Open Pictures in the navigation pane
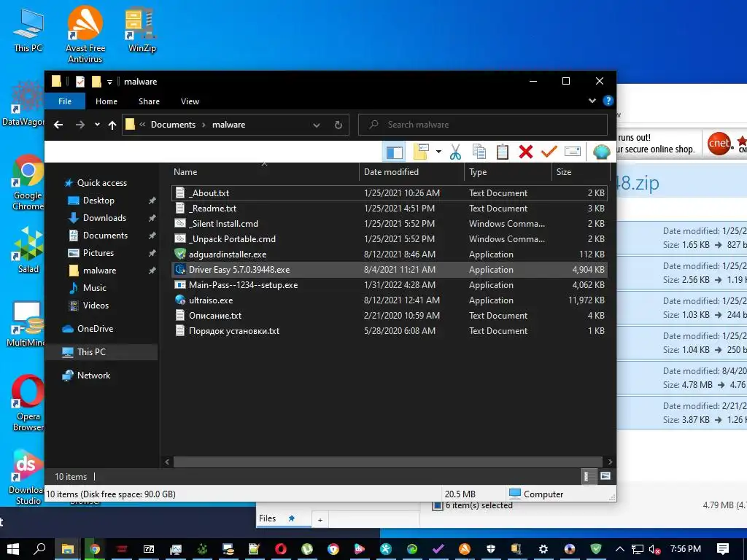This screenshot has width=747, height=560. [x=98, y=253]
